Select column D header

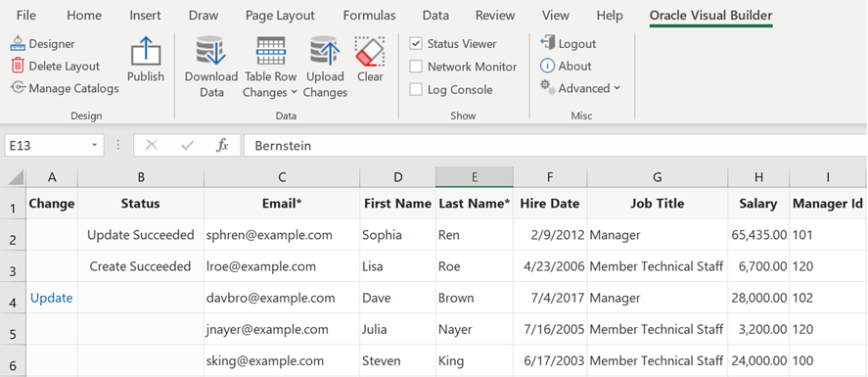pyautogui.click(x=397, y=177)
